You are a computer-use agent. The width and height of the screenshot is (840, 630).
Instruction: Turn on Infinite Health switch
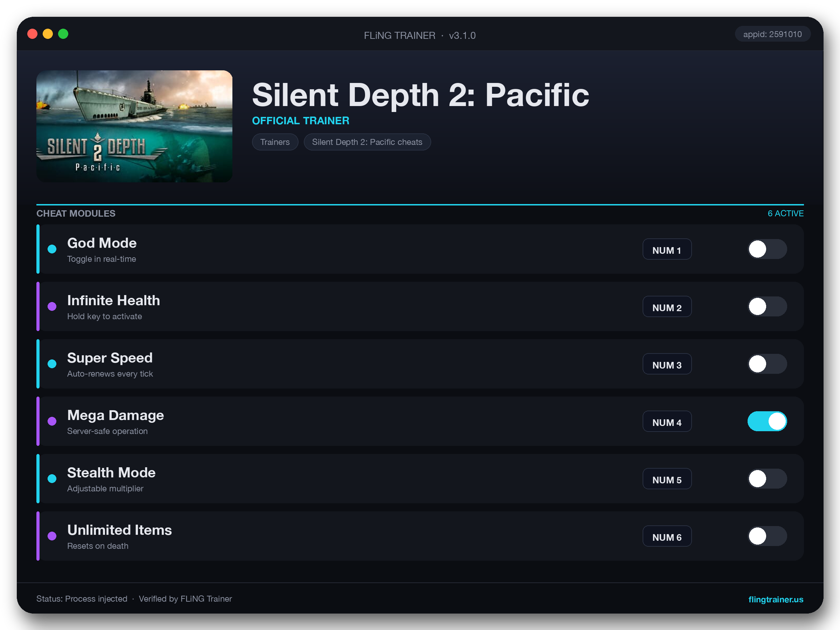pyautogui.click(x=767, y=307)
